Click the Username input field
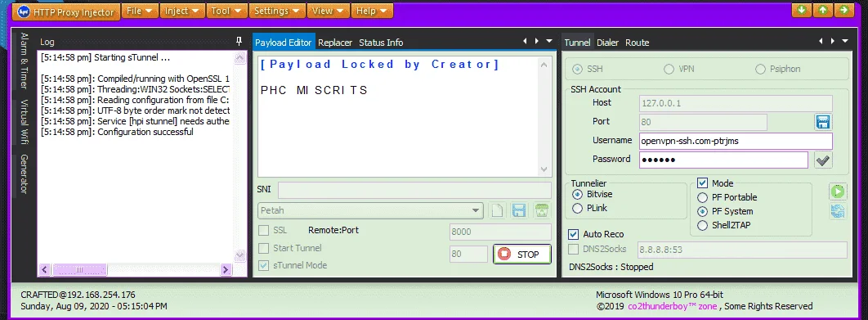Image resolution: width=868 pixels, height=320 pixels. [736, 141]
